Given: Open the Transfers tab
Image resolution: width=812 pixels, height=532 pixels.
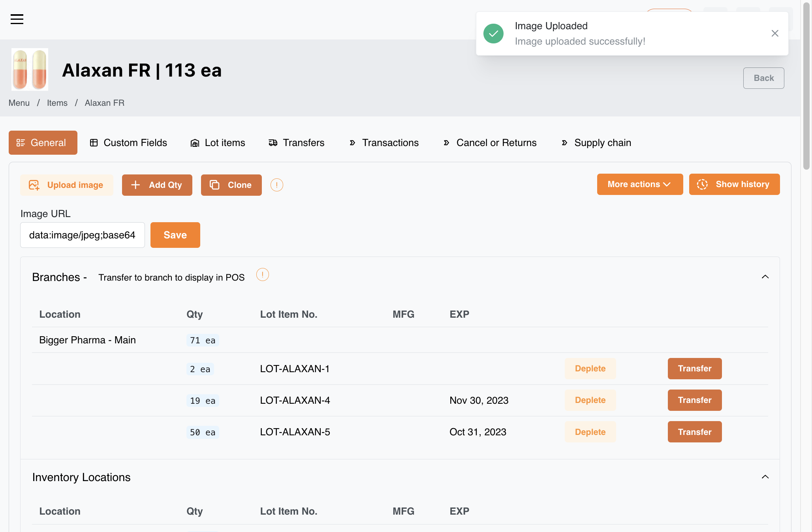Looking at the screenshot, I should (297, 142).
